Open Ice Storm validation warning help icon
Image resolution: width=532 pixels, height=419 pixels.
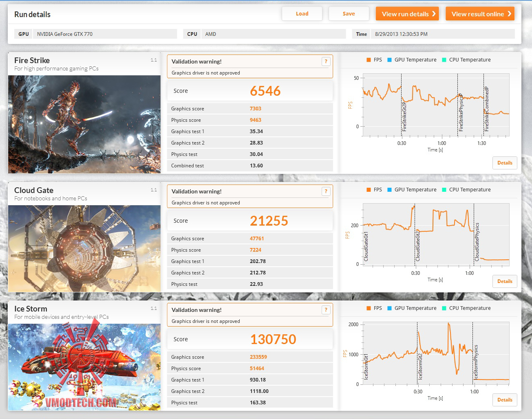click(x=326, y=310)
